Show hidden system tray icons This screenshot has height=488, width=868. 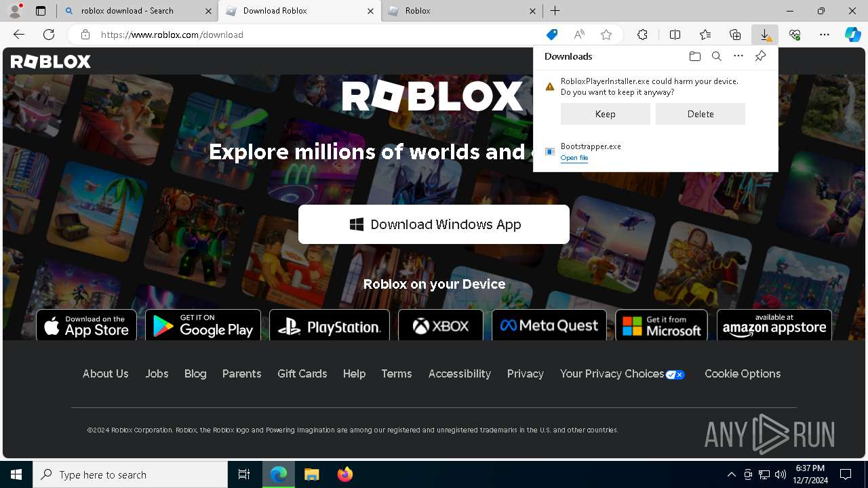[x=731, y=474]
